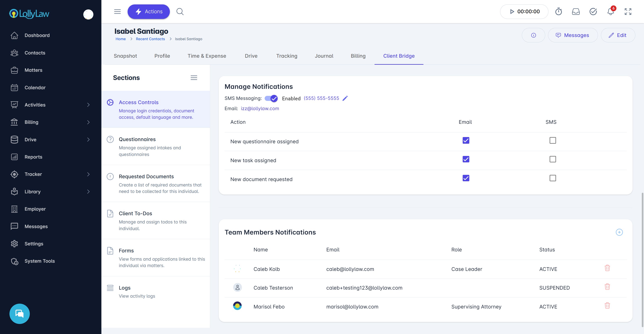Open the stopwatch timer icon
The width and height of the screenshot is (644, 334).
[558, 12]
